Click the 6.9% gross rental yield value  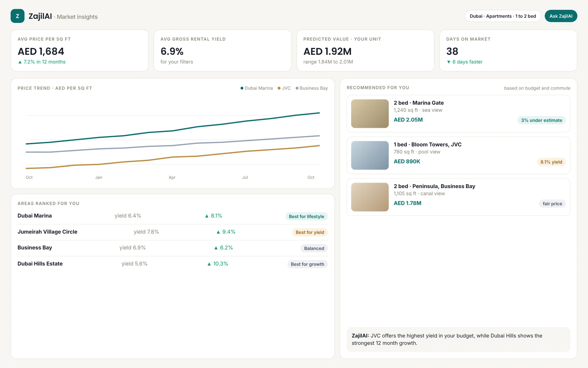[x=172, y=51]
